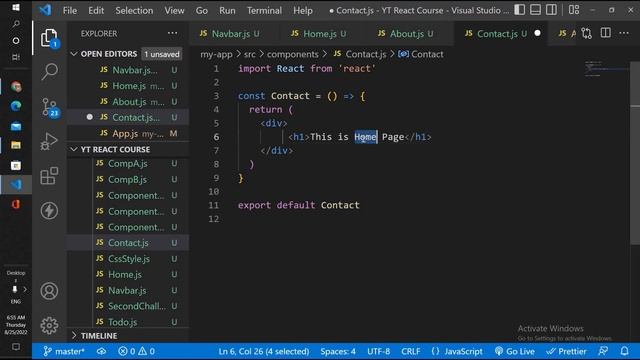Open the Manage gear icon
The width and height of the screenshot is (640, 360).
[x=49, y=325]
